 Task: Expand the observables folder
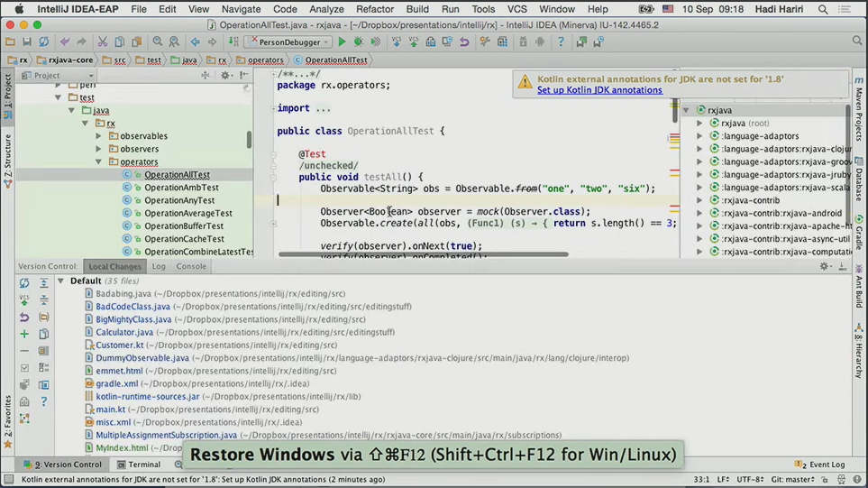point(98,135)
